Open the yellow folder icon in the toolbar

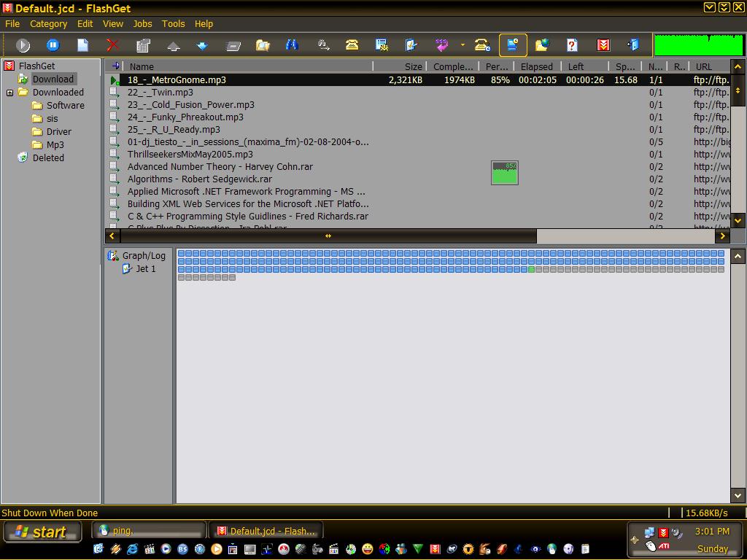(x=263, y=45)
